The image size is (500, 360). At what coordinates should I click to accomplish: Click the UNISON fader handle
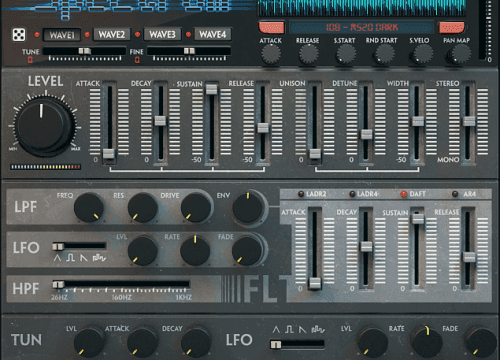(315, 154)
